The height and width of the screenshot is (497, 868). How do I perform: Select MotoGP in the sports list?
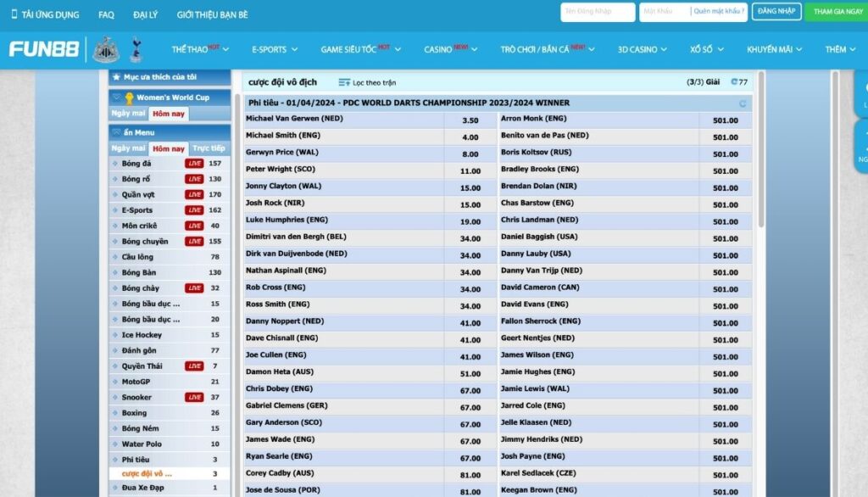[x=170, y=382]
